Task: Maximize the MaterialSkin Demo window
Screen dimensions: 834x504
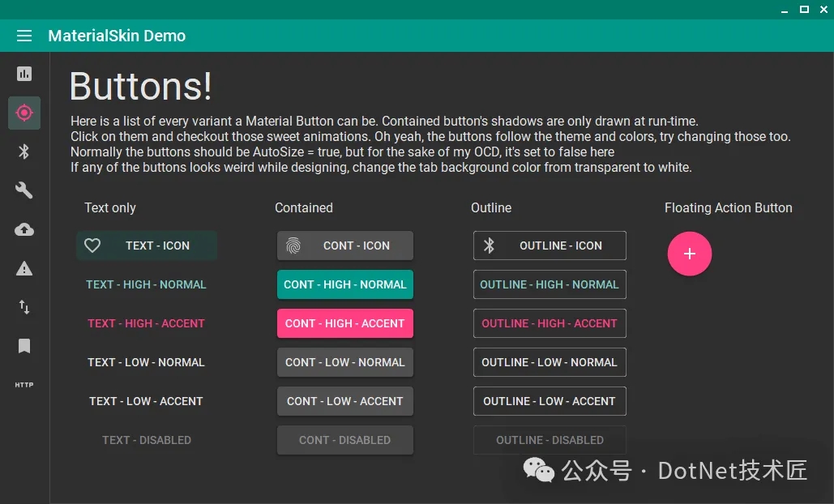Action: 804,10
